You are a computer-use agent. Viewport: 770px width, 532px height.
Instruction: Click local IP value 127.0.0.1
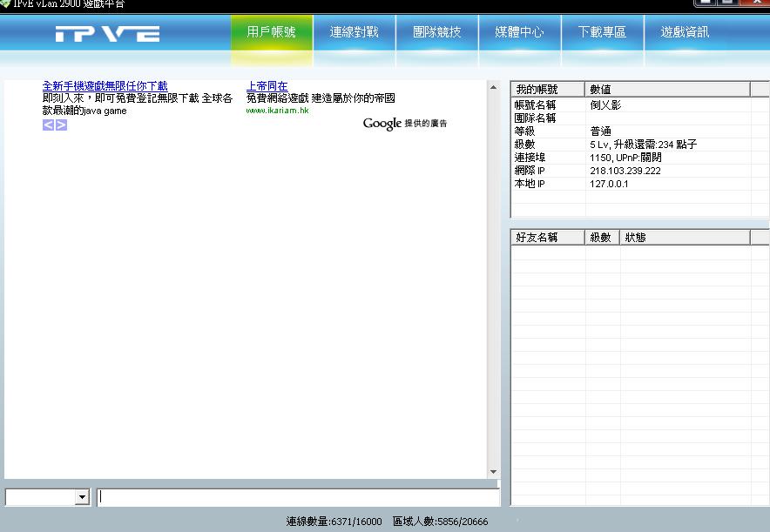click(x=609, y=184)
